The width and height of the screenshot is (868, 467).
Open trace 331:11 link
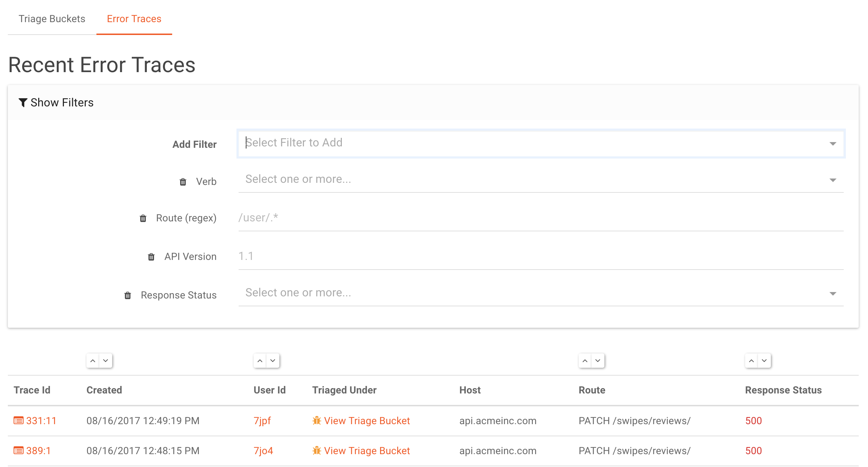41,421
